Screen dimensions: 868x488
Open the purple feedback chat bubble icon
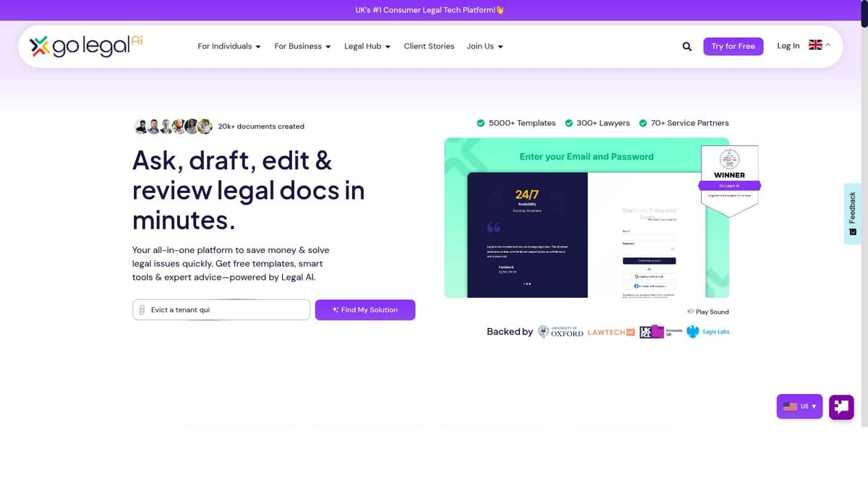[841, 406]
